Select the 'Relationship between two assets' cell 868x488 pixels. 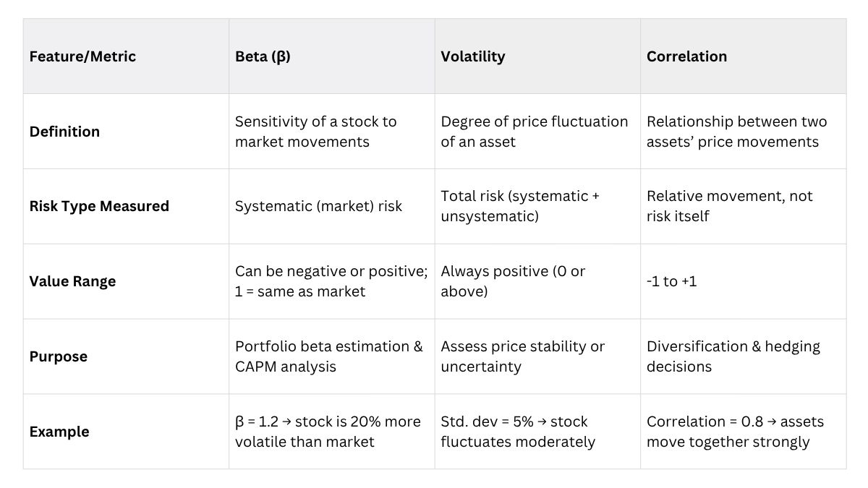pyautogui.click(x=736, y=132)
